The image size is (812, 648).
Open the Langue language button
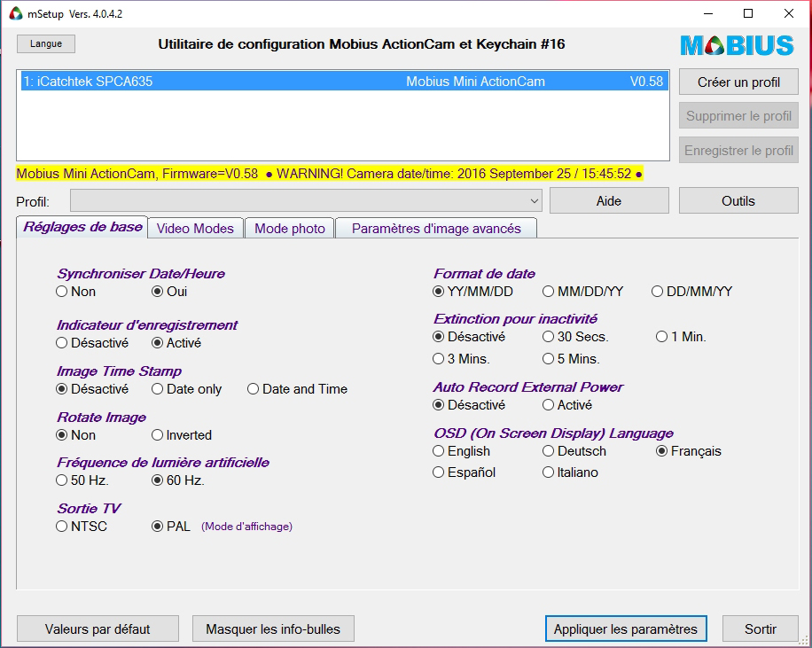[46, 44]
